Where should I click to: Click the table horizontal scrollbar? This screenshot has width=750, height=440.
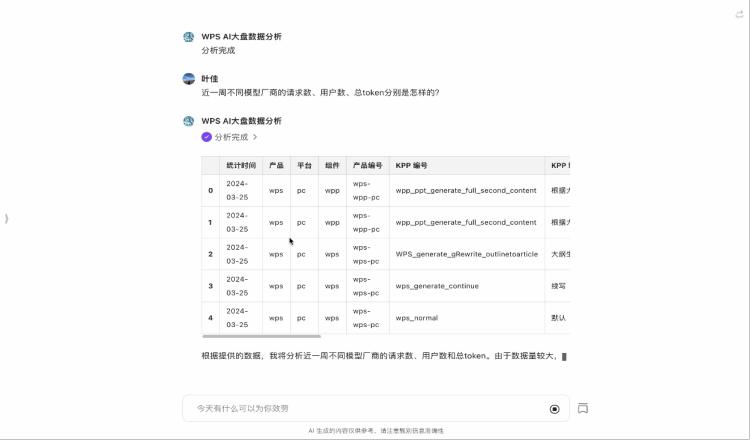click(261, 336)
